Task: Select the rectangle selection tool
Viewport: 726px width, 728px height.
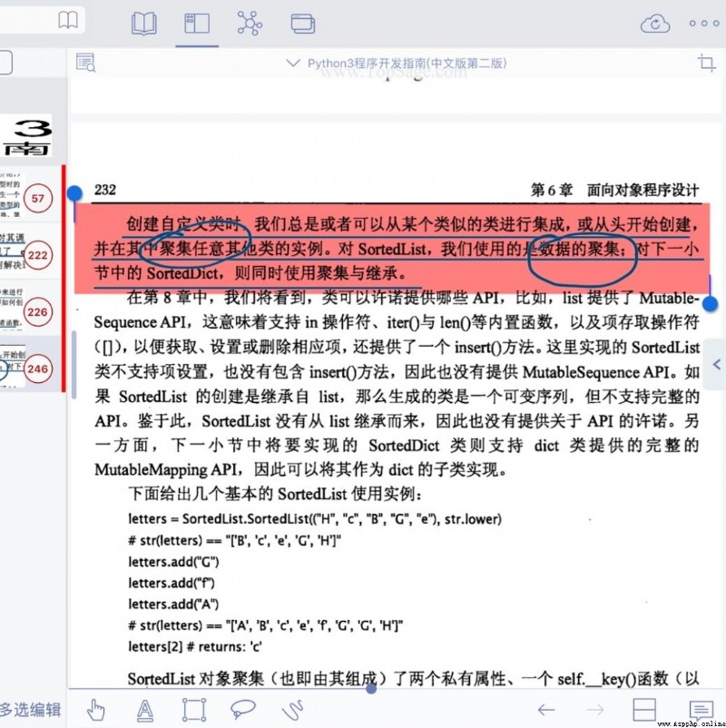Action: click(x=194, y=710)
